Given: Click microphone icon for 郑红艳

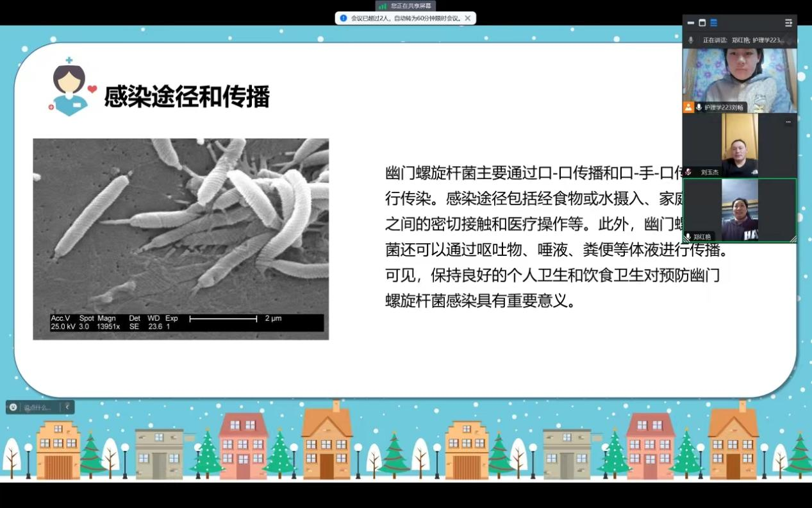Looking at the screenshot, I should coord(688,237).
